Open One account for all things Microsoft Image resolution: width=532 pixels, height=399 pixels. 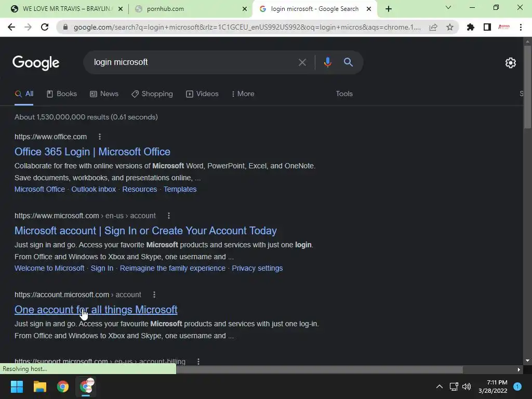(96, 310)
